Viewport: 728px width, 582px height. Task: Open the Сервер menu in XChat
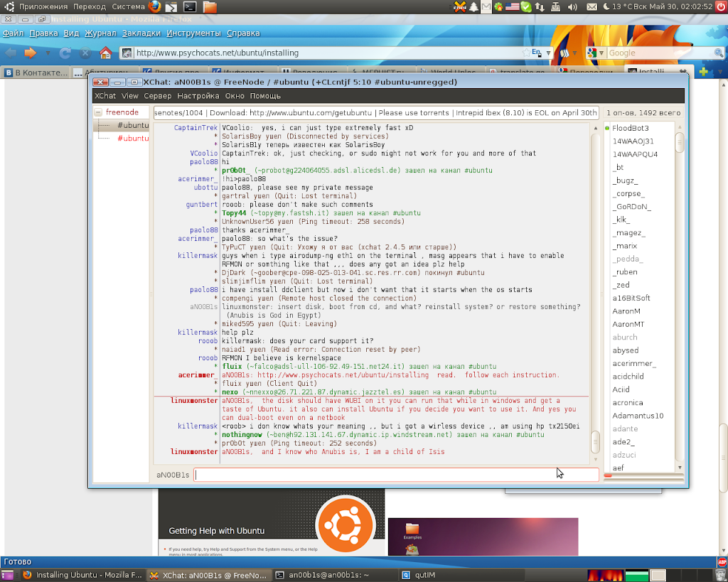tap(157, 96)
